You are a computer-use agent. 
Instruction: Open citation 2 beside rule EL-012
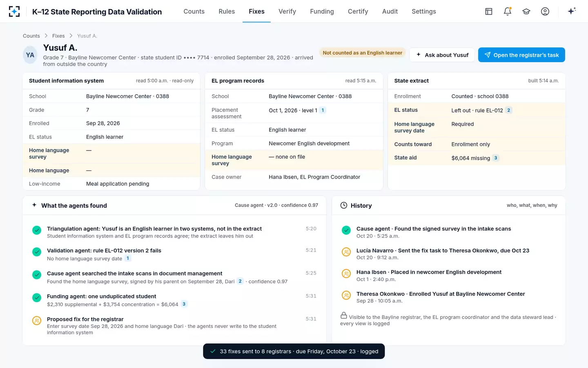pyautogui.click(x=508, y=110)
